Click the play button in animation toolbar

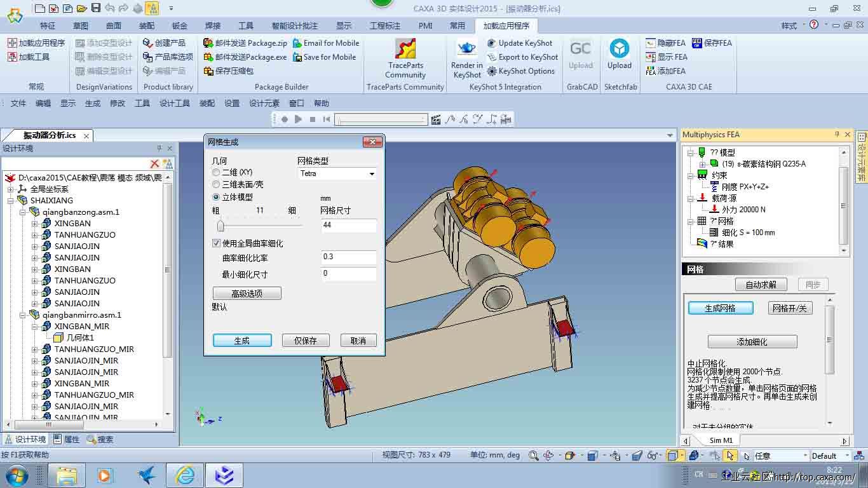pos(298,119)
